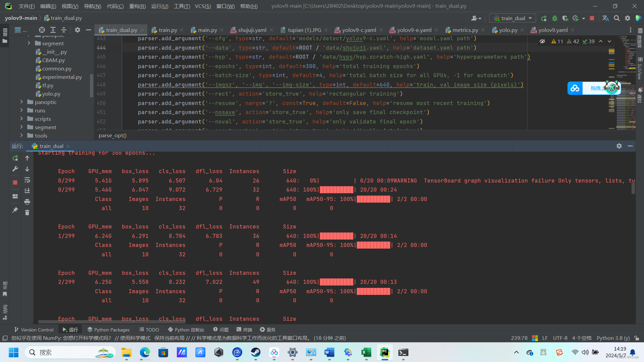Image resolution: width=644 pixels, height=362 pixels.
Task: Click the parse_opt() breadcrumb
Action: tap(112, 136)
